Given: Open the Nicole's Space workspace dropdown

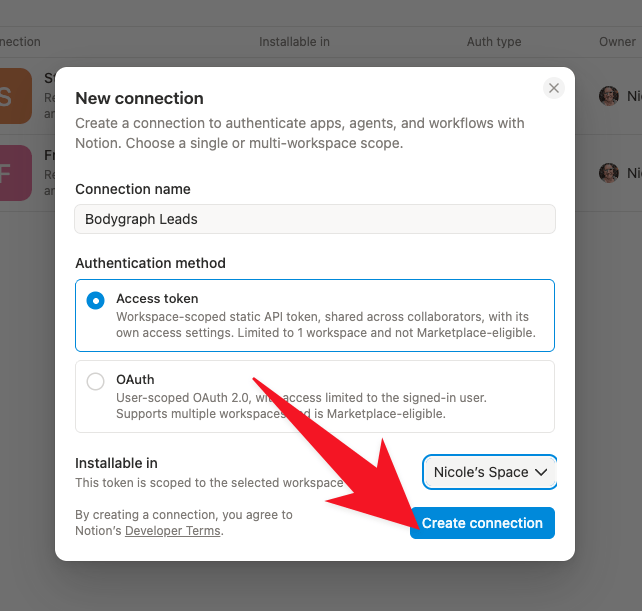Looking at the screenshot, I should (x=489, y=472).
